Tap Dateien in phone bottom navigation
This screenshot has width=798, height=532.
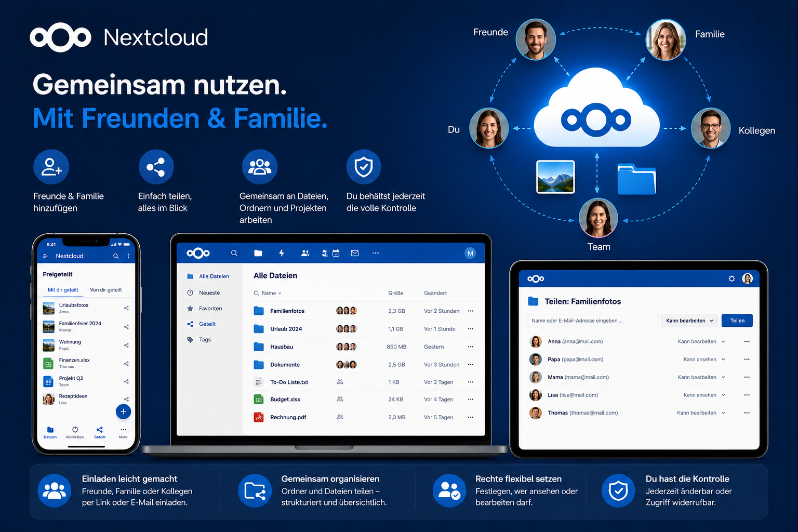(50, 432)
